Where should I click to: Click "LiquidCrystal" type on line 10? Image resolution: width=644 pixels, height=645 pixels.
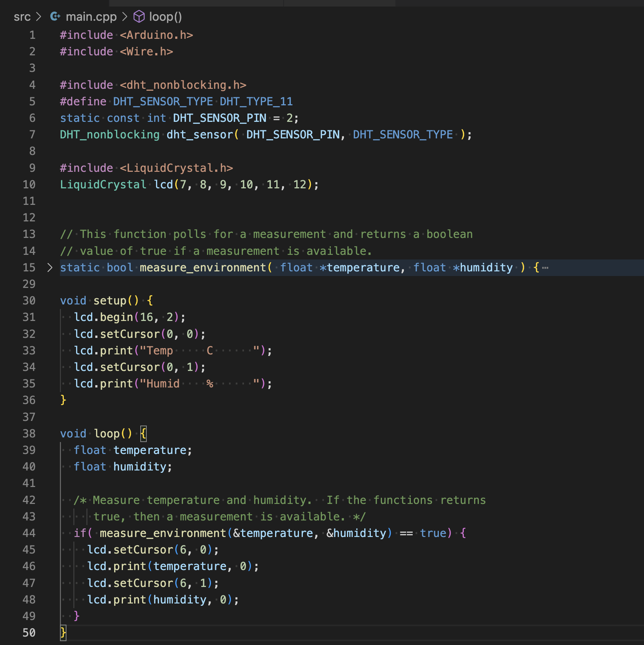pos(103,185)
